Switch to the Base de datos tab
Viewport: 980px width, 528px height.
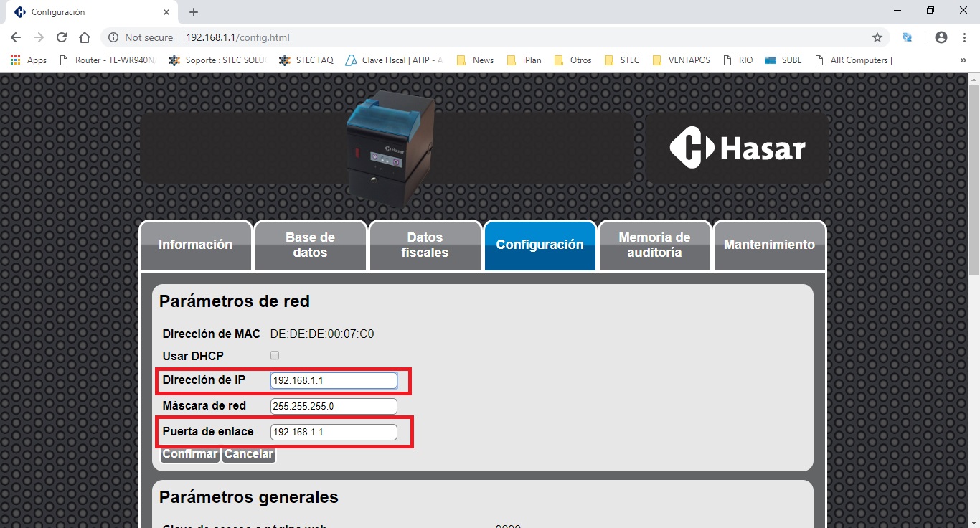(x=310, y=245)
